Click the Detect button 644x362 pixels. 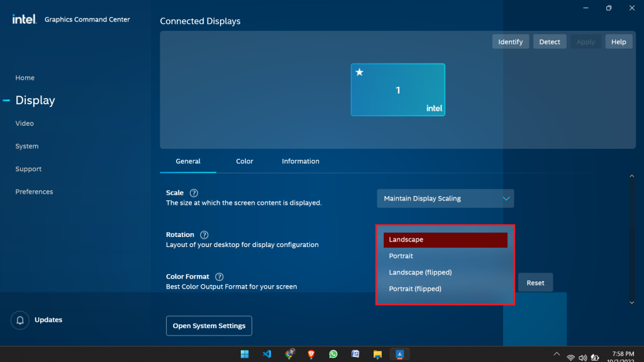(550, 42)
